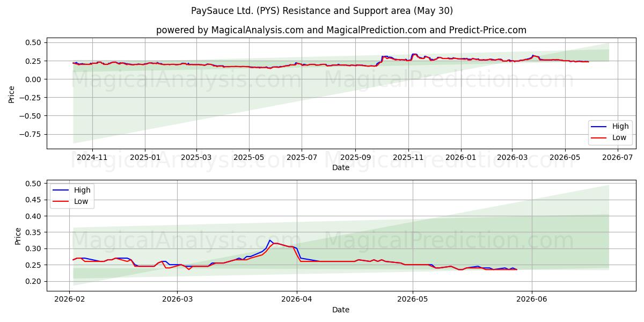Click the '2025-01' date tick label
The image size is (644, 322).
tap(145, 157)
